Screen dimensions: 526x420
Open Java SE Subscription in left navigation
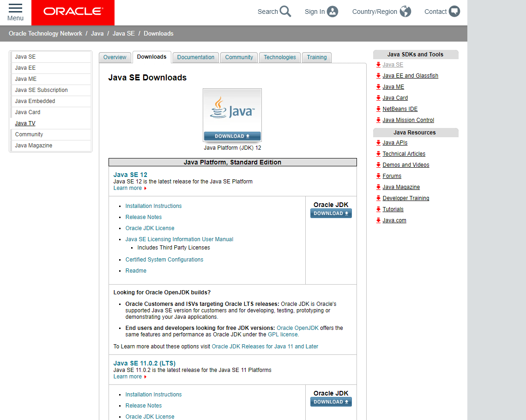tap(51, 90)
